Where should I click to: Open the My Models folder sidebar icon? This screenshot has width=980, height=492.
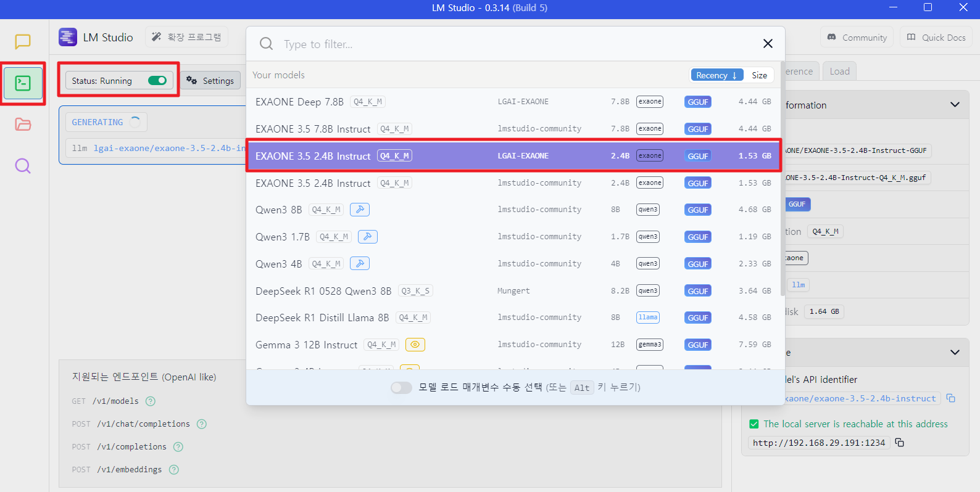click(x=23, y=125)
